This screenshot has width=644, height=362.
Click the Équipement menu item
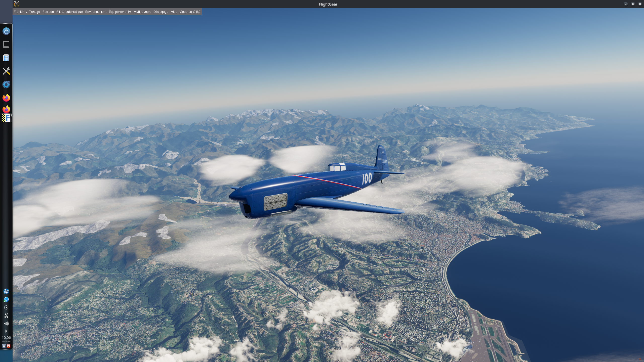tap(117, 12)
